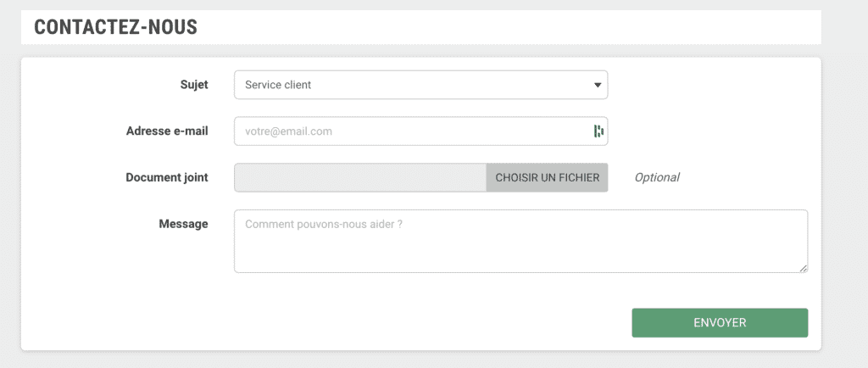Submit the form with Envoyer button
This screenshot has height=368, width=868.
[720, 322]
